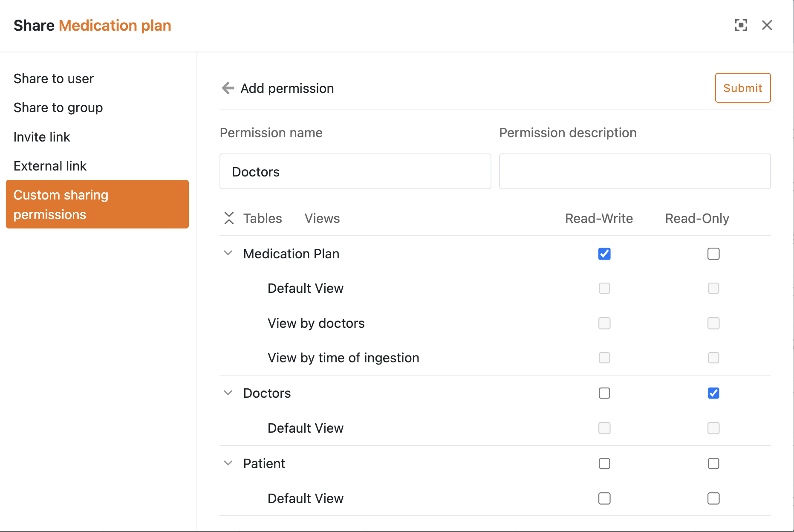Viewport: 794px width, 532px height.
Task: Uncheck Read-Write for Medication Plan
Action: [604, 254]
